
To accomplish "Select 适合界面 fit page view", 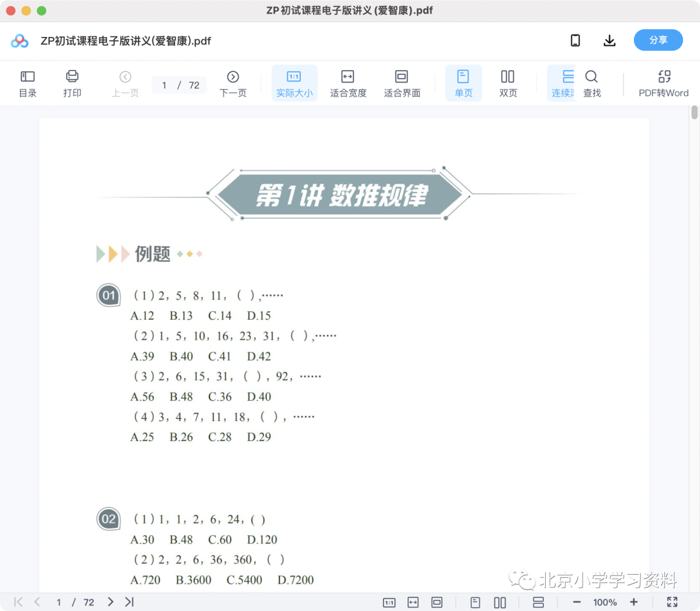I will [x=402, y=84].
